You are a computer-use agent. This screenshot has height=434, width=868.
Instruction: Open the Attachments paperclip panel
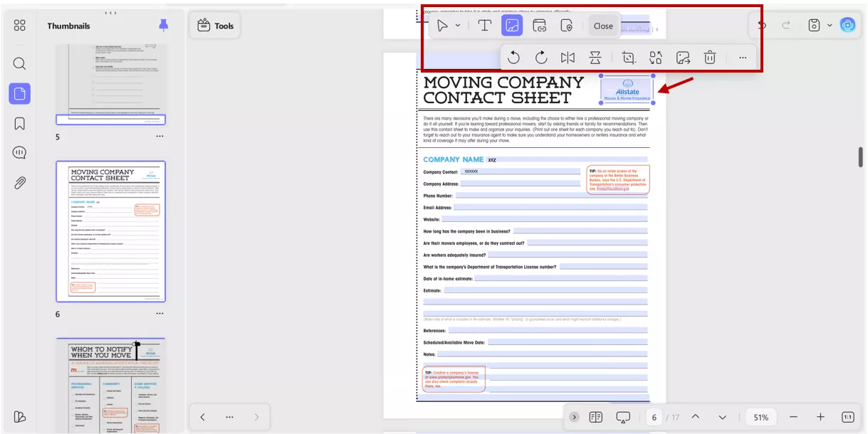(x=20, y=183)
